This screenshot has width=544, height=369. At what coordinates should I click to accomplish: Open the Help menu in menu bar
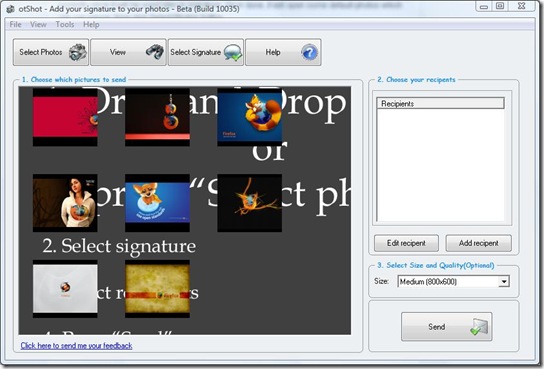pos(91,24)
